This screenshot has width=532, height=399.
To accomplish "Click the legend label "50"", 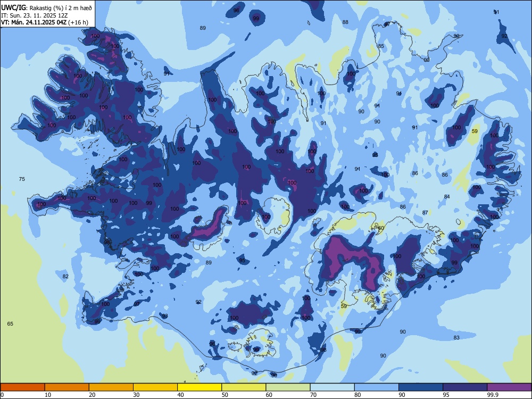I will coord(225,395).
